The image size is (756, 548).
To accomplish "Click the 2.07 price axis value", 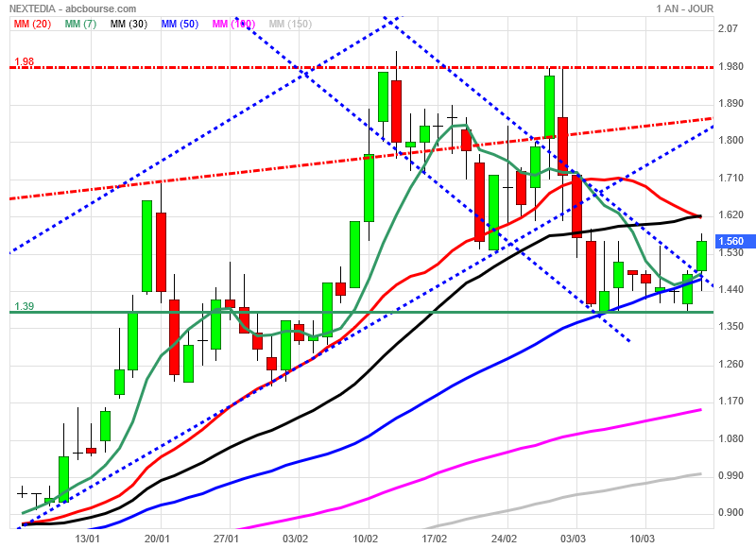I will pos(728,28).
